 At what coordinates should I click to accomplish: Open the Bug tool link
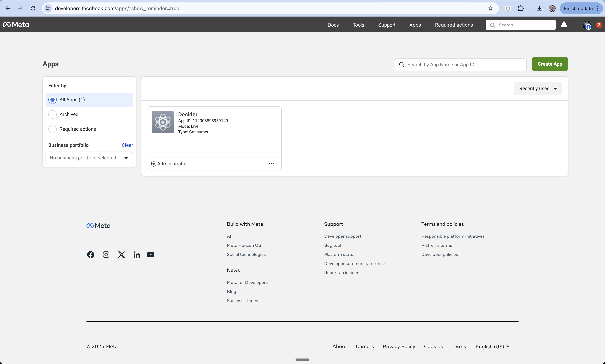click(332, 245)
